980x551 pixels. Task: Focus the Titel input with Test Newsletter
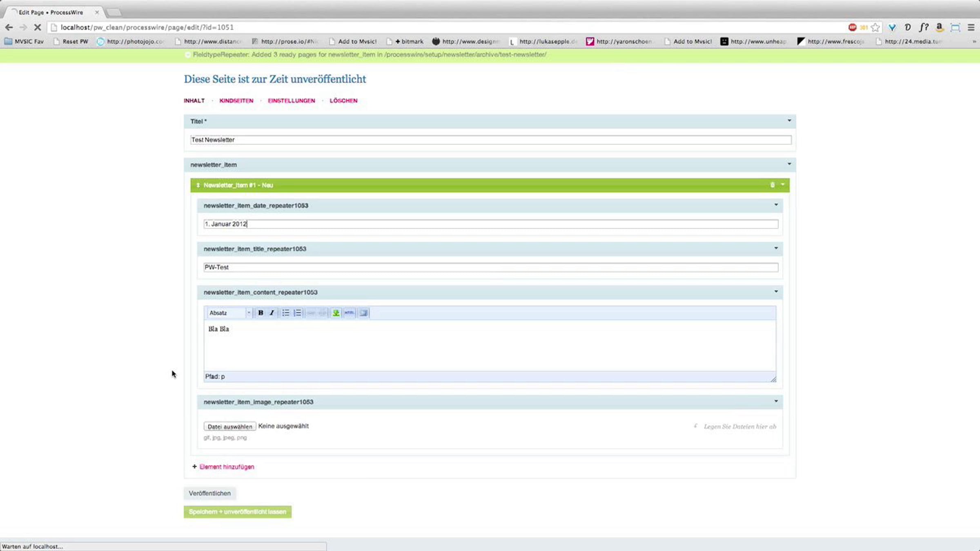491,140
